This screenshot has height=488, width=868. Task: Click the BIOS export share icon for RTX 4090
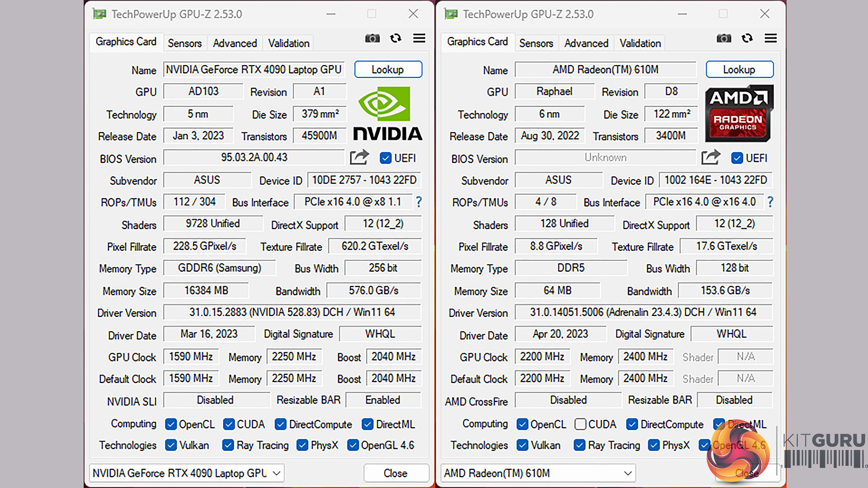click(359, 157)
